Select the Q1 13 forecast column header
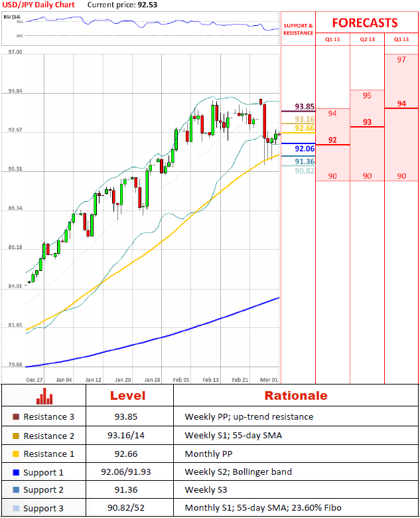420x518 pixels. 332,39
